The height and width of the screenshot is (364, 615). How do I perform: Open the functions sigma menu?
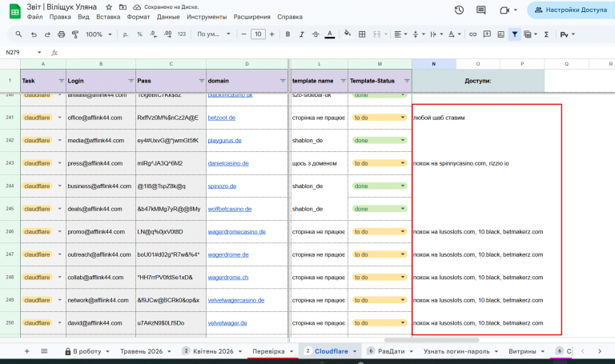click(x=546, y=34)
